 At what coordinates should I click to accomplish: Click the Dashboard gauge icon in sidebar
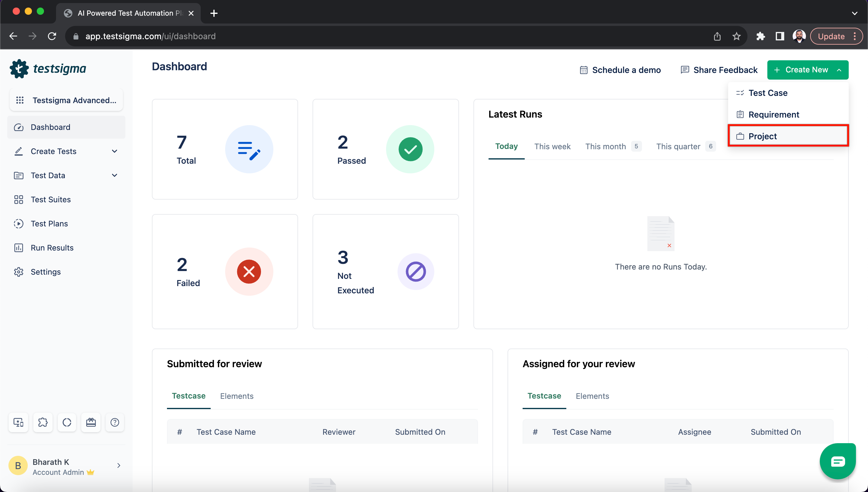pos(19,127)
